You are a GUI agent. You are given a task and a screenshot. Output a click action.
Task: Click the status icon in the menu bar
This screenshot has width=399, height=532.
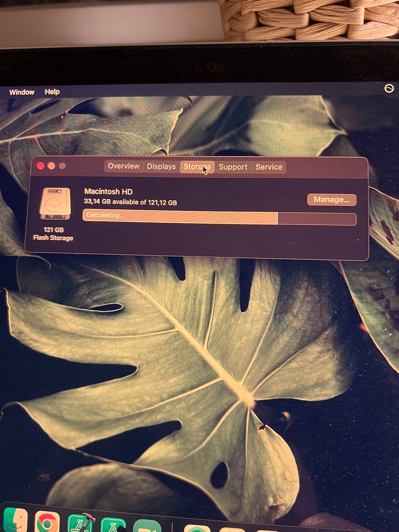pos(389,89)
